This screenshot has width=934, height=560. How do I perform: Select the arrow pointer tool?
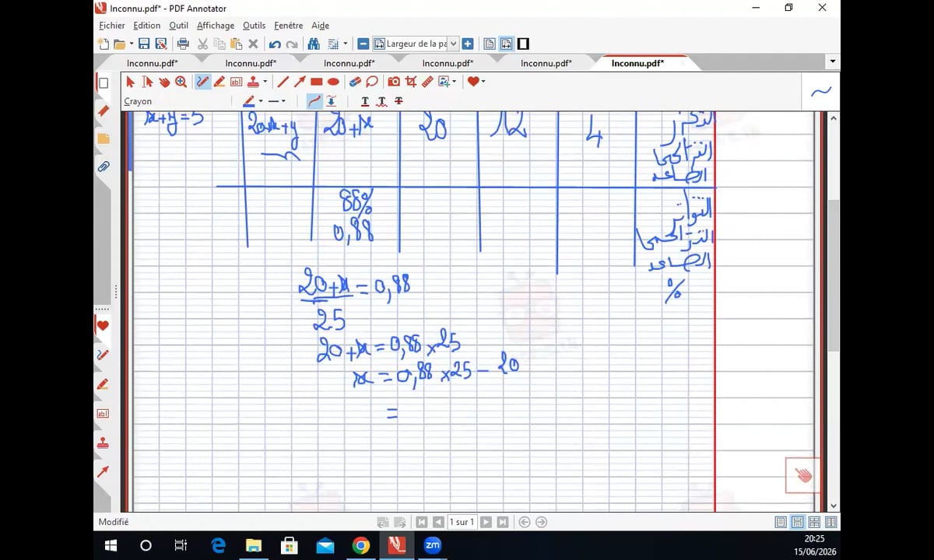pyautogui.click(x=130, y=81)
